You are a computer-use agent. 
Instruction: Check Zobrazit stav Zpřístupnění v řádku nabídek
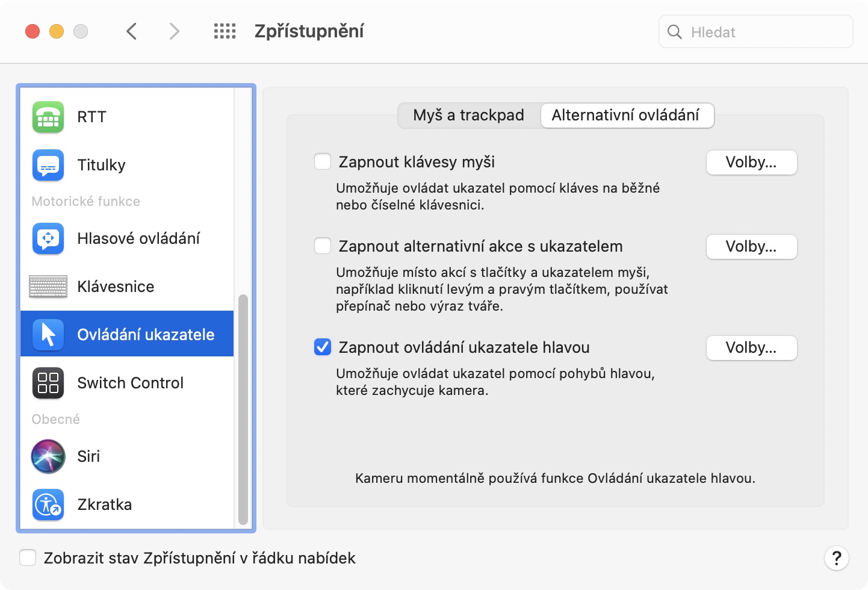click(x=28, y=558)
